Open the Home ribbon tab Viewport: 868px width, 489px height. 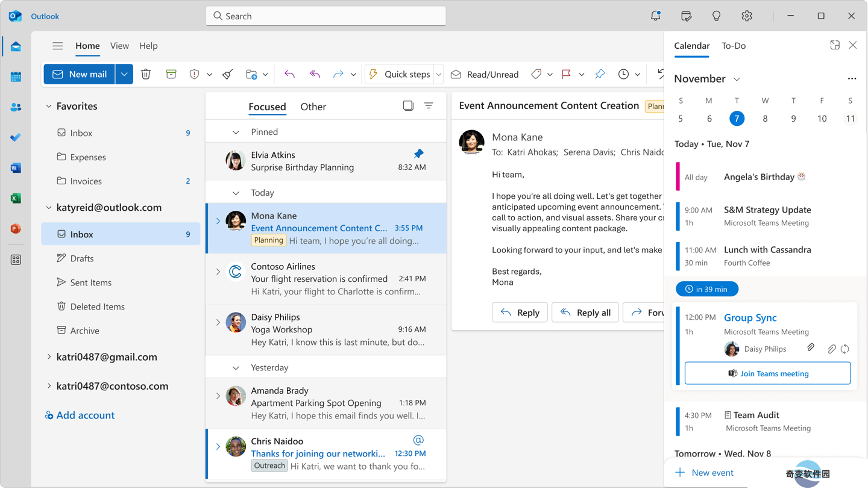tap(87, 46)
